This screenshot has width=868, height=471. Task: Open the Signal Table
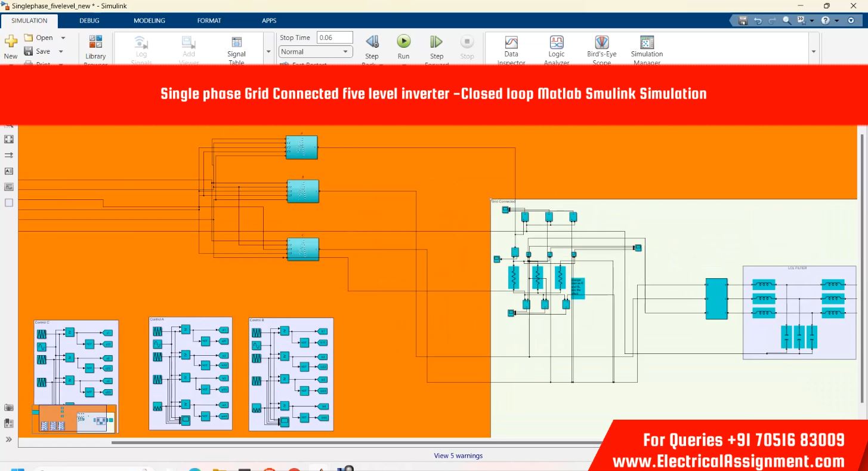pos(236,43)
